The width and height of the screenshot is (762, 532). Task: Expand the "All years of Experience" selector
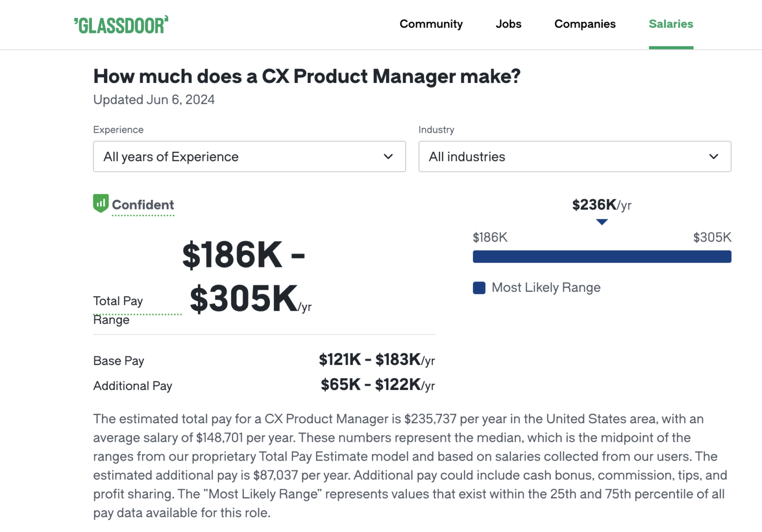tap(249, 157)
